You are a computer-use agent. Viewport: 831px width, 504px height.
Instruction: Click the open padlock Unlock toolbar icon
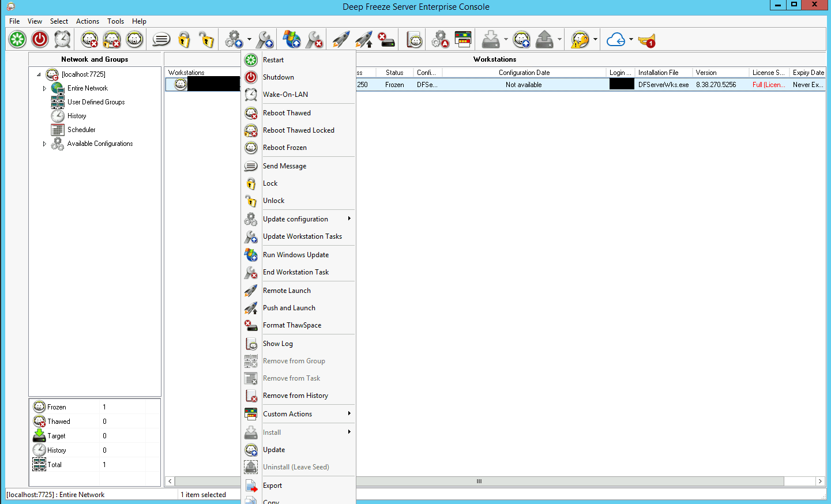206,39
